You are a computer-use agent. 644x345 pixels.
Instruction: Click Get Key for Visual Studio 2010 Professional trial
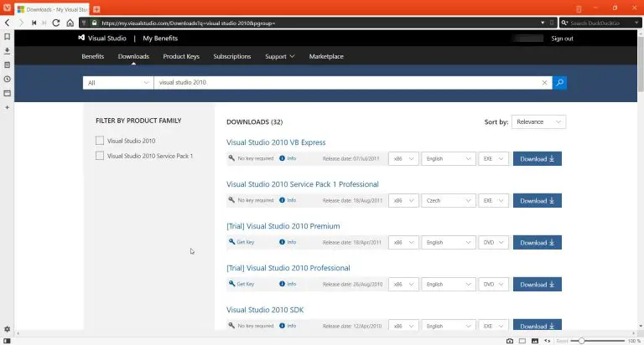tap(241, 284)
